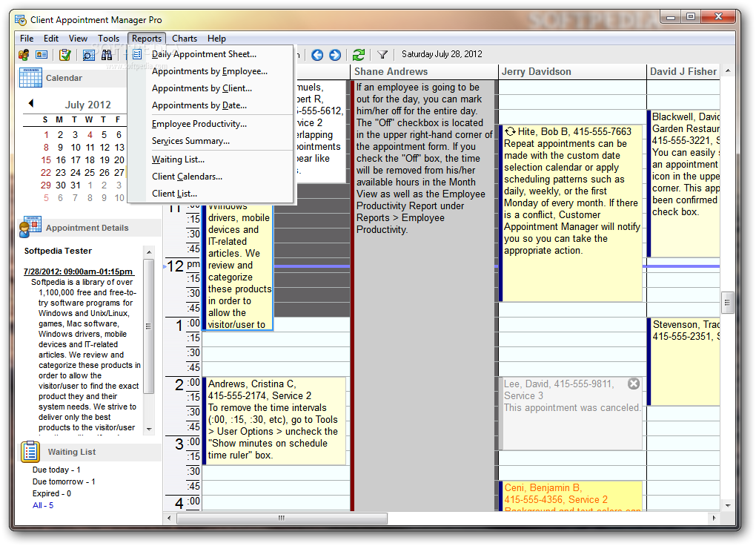
Task: Go to next day with blue right arrow
Action: coord(335,55)
